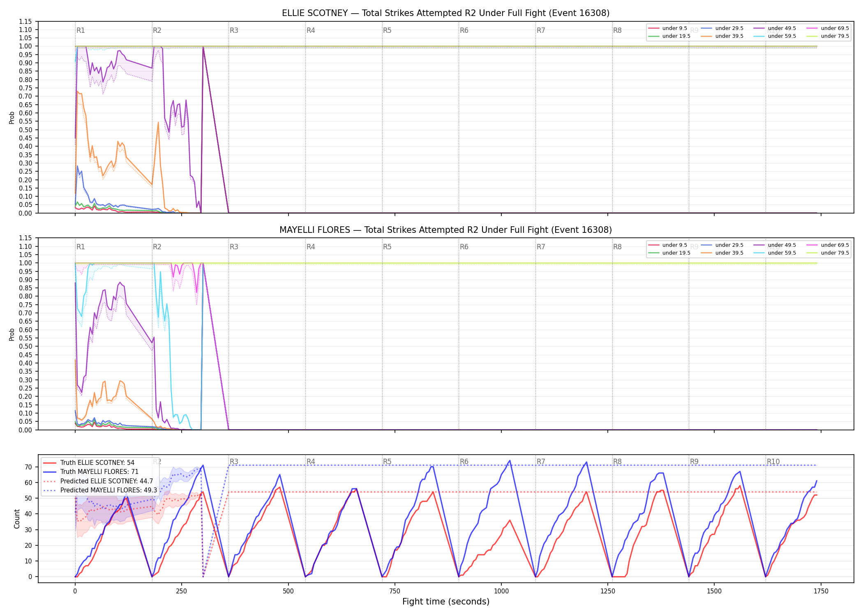Click the 1000 tick on the time axis
Screen dimensions: 863x616
coord(501,591)
